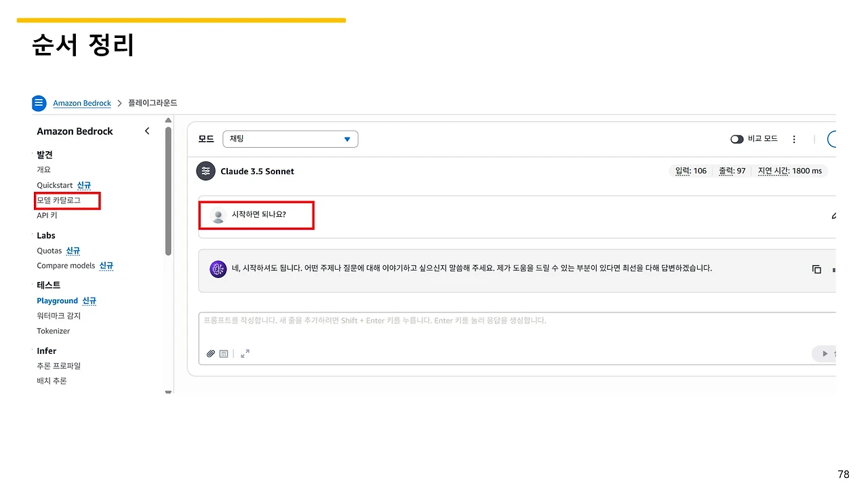The width and height of the screenshot is (868, 488).
Task: Open 추론 프로파일 in the sidebar
Action: pyautogui.click(x=59, y=366)
